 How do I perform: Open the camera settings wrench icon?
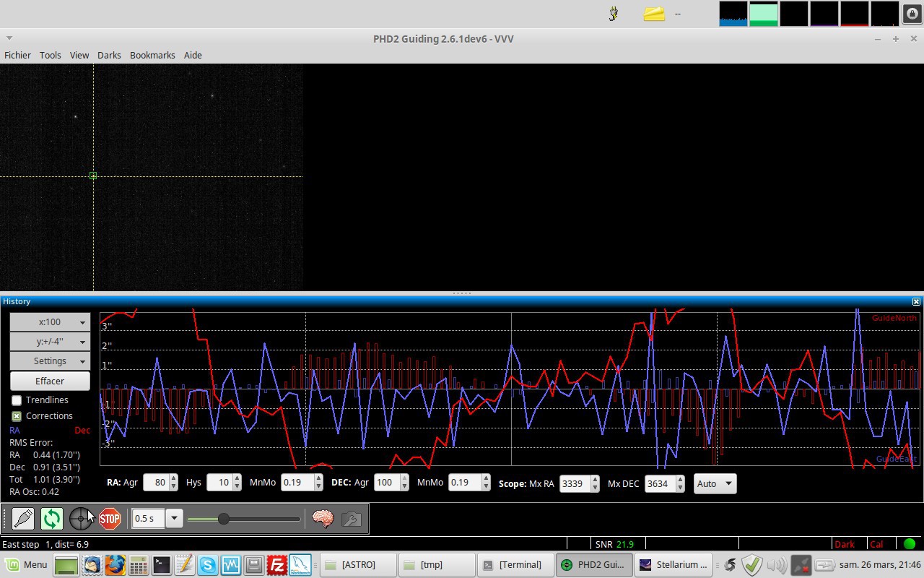tap(352, 518)
